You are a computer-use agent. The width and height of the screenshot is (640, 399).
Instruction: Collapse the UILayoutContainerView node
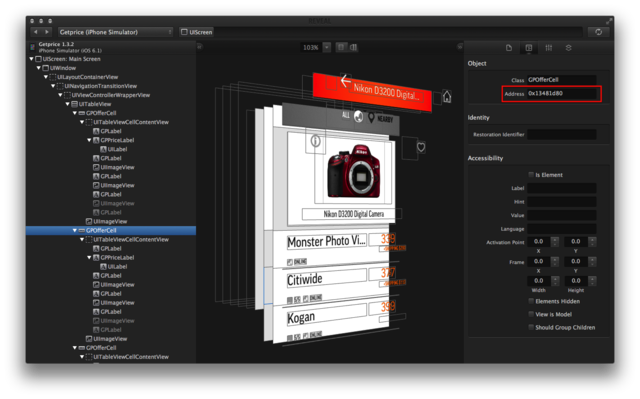[46, 77]
